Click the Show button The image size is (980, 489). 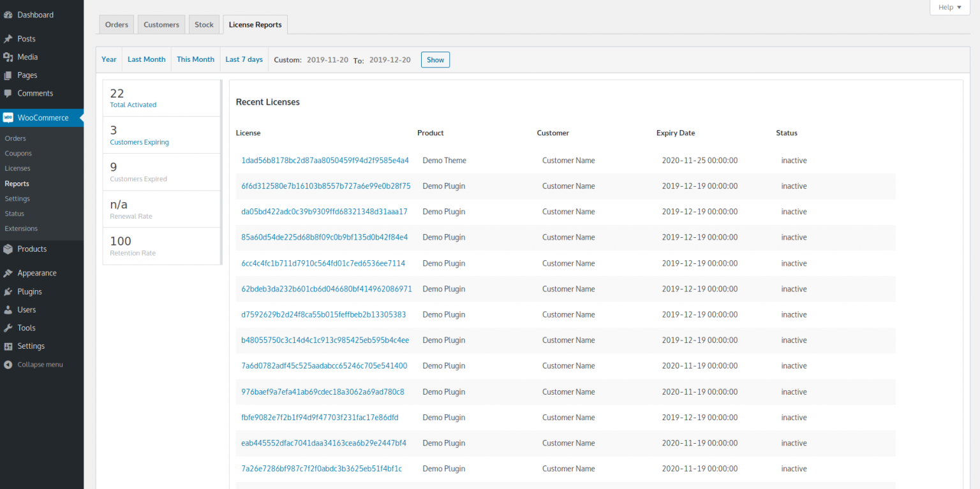click(x=436, y=60)
